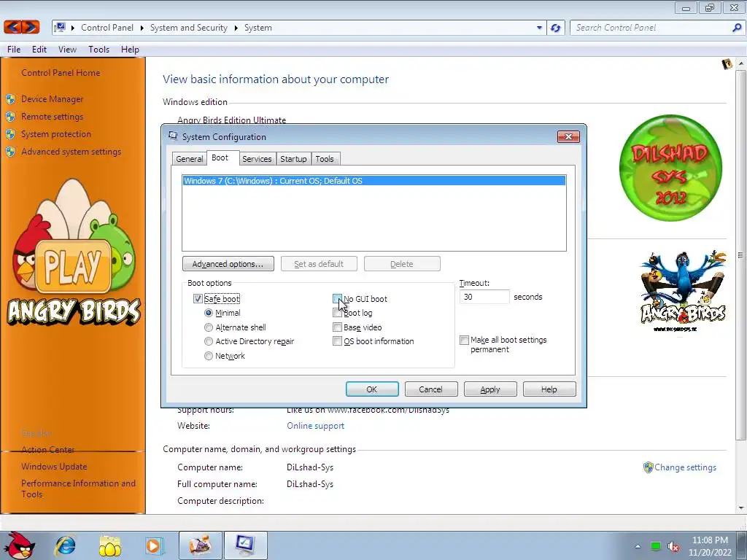Select the Network radio option

pyautogui.click(x=208, y=356)
